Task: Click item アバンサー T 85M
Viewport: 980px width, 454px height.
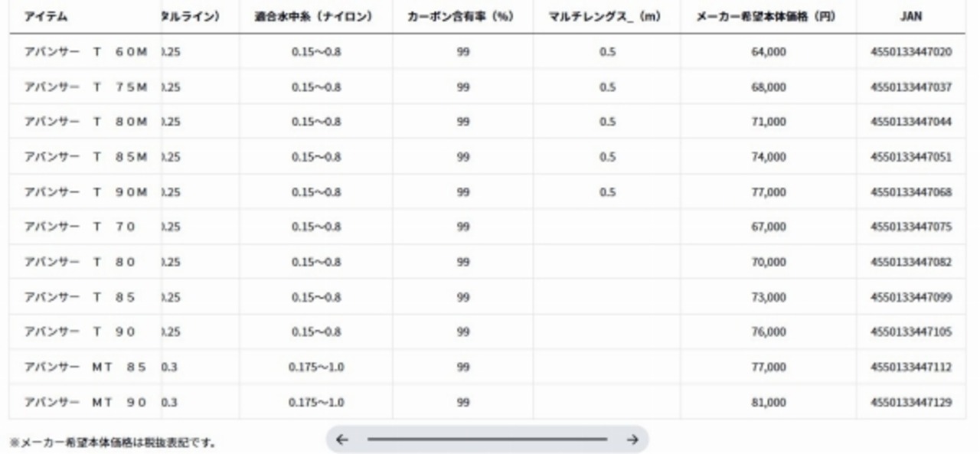Action: (x=86, y=158)
